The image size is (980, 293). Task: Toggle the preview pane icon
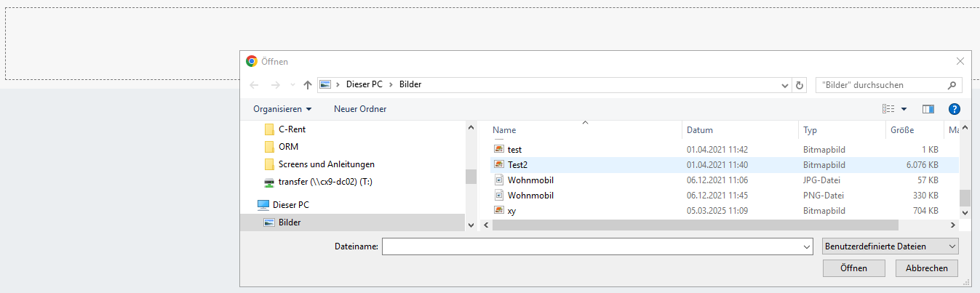pos(928,109)
